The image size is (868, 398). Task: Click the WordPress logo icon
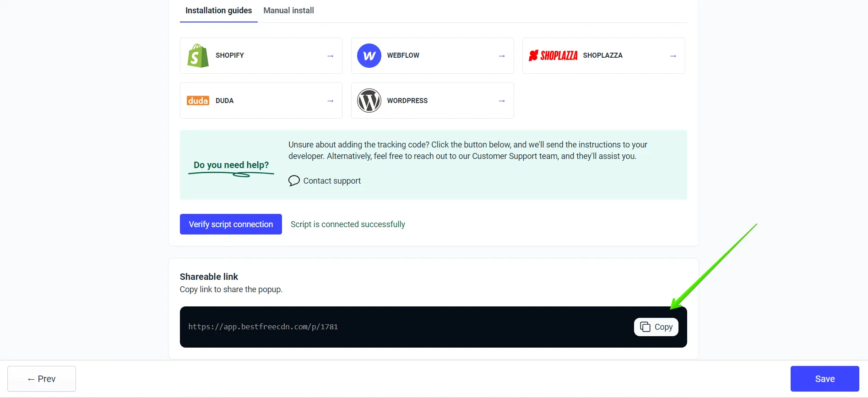click(x=369, y=101)
